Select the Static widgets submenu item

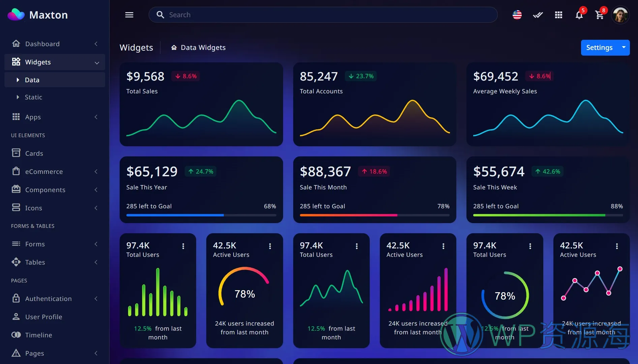tap(33, 97)
